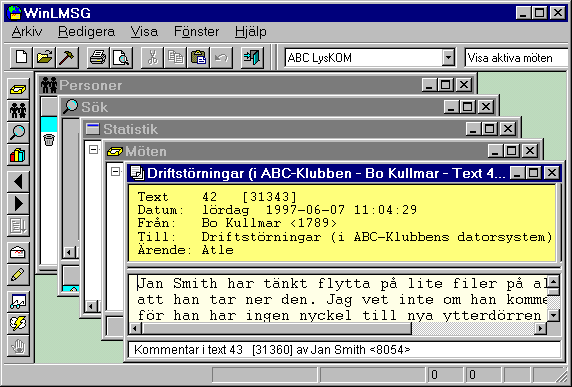The image size is (572, 387).
Task: Open the Redigera menu
Action: point(86,32)
